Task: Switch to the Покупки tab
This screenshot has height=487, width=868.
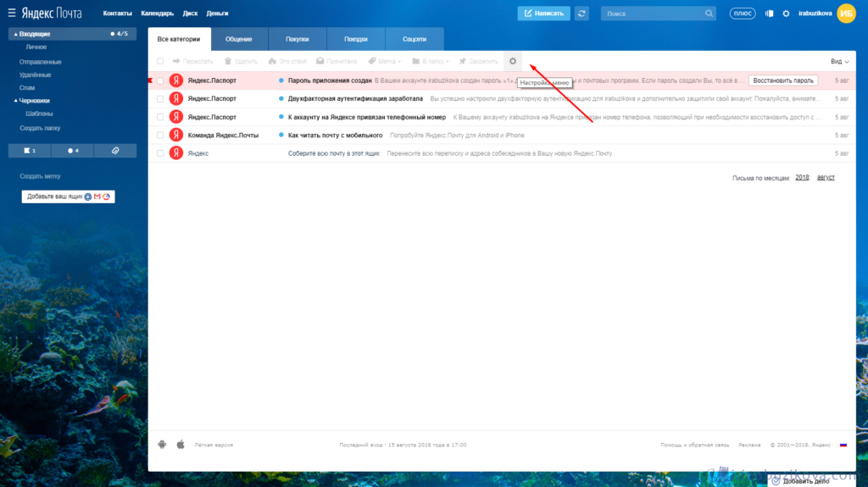Action: [x=297, y=39]
